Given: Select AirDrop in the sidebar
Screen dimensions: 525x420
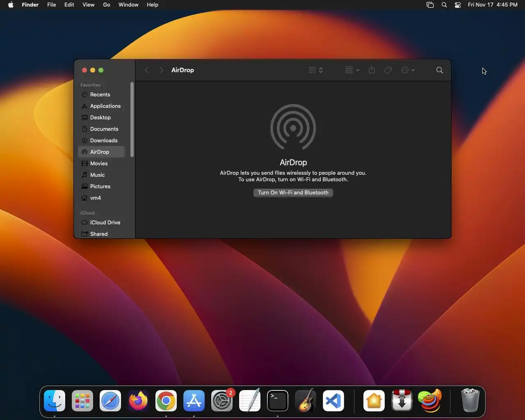Looking at the screenshot, I should (101, 152).
